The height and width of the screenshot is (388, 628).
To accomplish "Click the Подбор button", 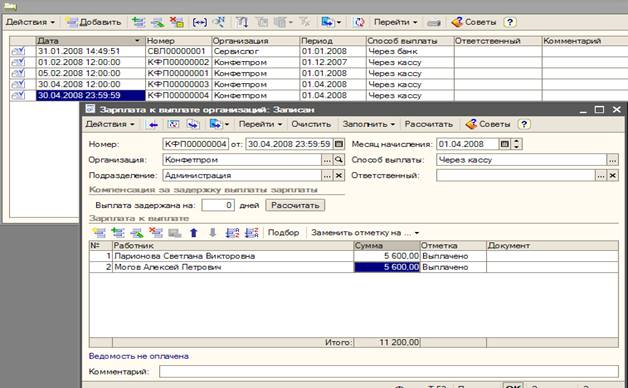I will [284, 233].
